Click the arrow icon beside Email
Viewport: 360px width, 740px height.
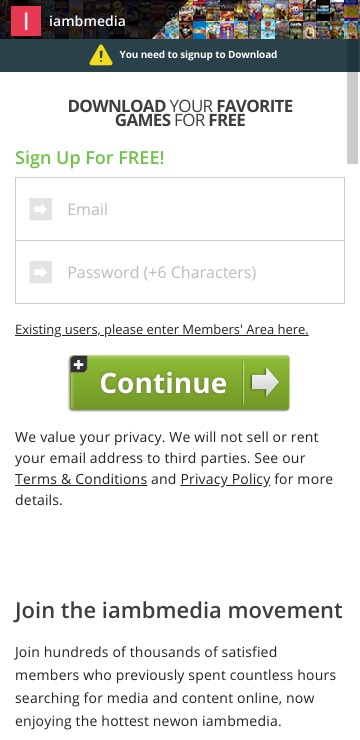(x=41, y=209)
